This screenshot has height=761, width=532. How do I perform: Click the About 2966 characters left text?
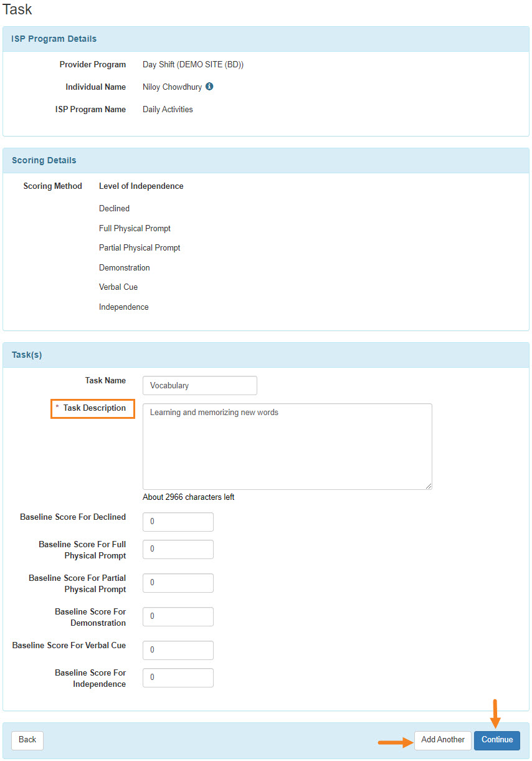pyautogui.click(x=189, y=497)
